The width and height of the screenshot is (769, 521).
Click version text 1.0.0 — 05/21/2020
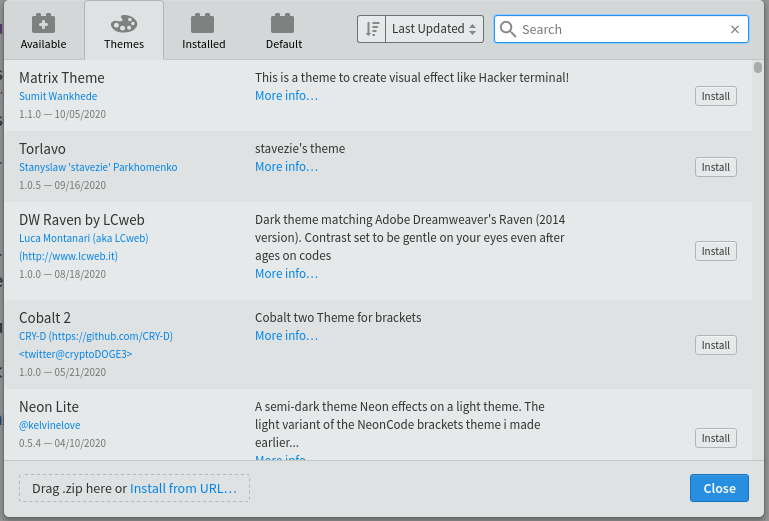pos(62,372)
